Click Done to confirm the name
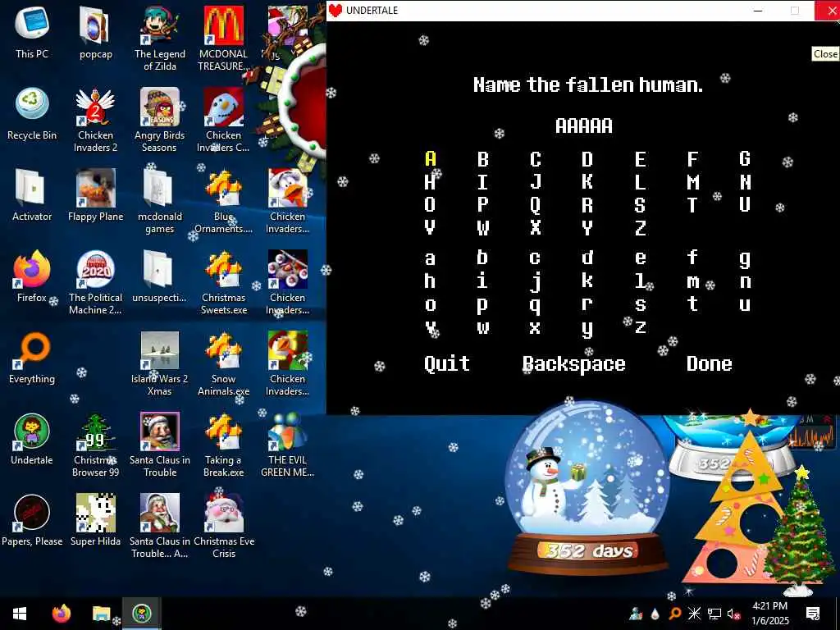This screenshot has height=630, width=840. [710, 363]
